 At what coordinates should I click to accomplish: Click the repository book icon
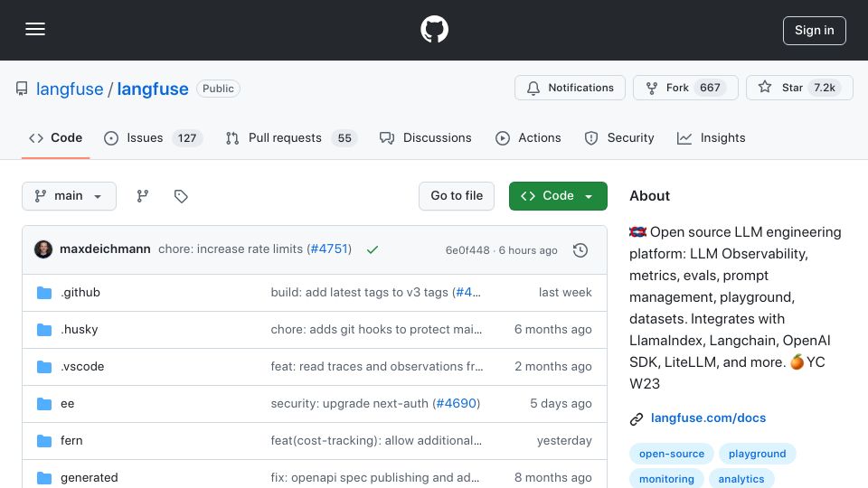tap(22, 89)
